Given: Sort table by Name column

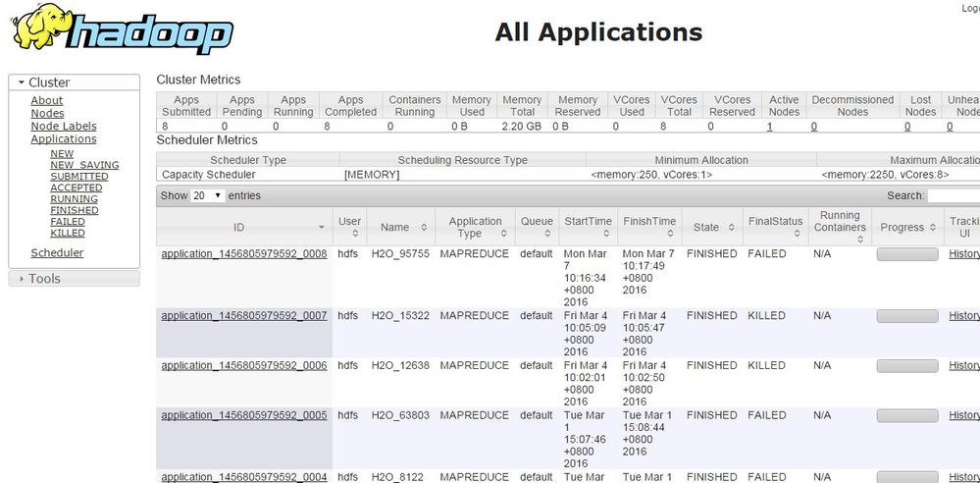Looking at the screenshot, I should pyautogui.click(x=400, y=227).
